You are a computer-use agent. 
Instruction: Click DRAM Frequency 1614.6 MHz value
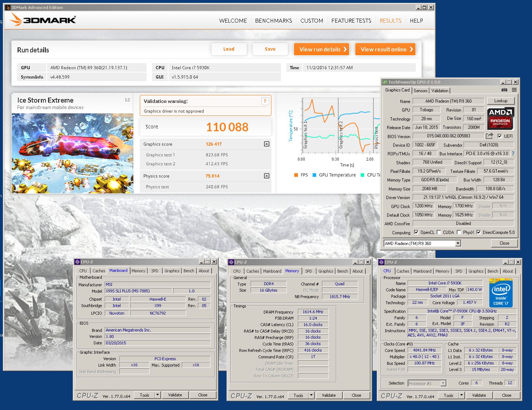[313, 312]
